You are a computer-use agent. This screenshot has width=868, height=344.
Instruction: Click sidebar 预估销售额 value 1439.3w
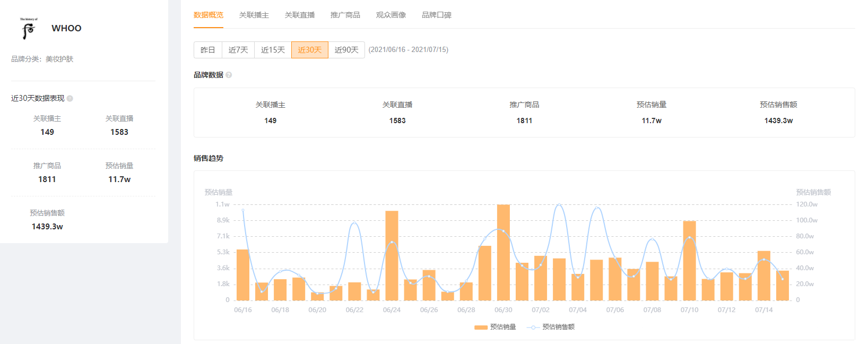[x=47, y=227]
